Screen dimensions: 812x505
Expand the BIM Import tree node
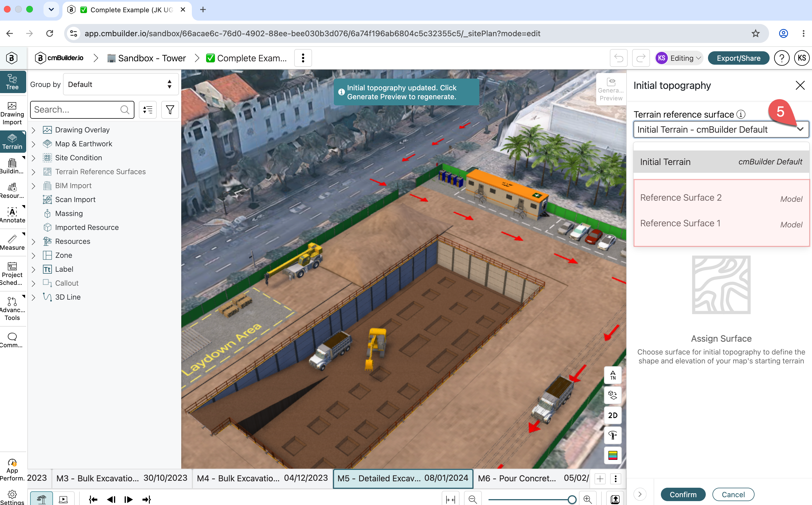pyautogui.click(x=33, y=186)
